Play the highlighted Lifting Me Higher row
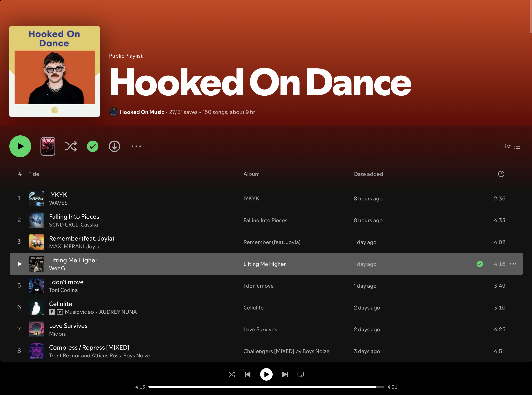The height and width of the screenshot is (395, 532). [20, 264]
